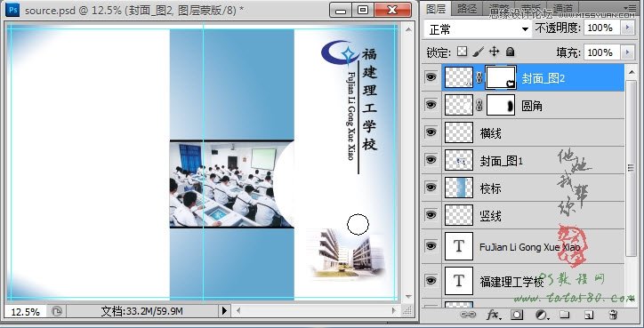The width and height of the screenshot is (644, 328).
Task: Select the 封面_图1 layer name
Action: (502, 161)
